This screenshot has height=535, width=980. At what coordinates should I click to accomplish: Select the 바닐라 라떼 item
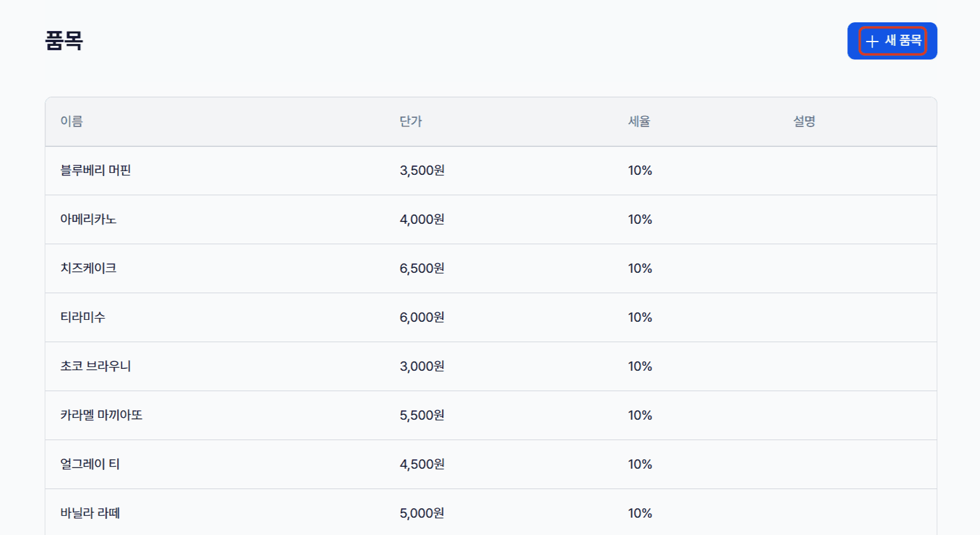(491, 513)
